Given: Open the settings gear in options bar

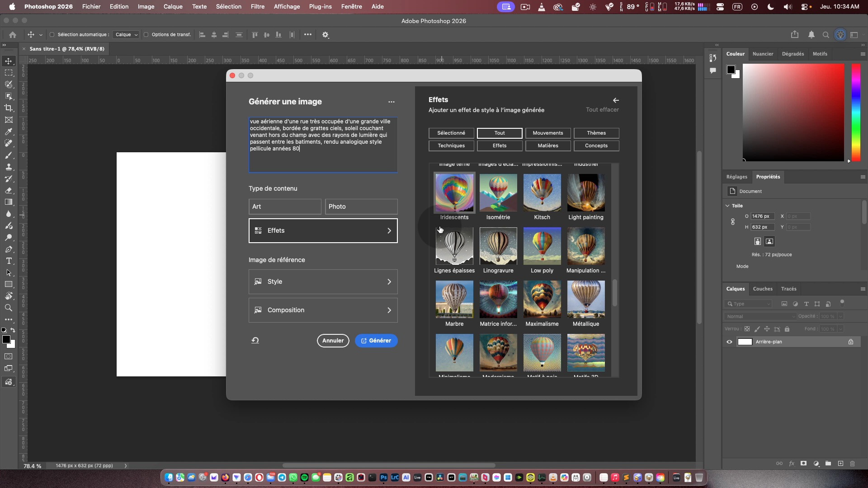Looking at the screenshot, I should (x=325, y=35).
